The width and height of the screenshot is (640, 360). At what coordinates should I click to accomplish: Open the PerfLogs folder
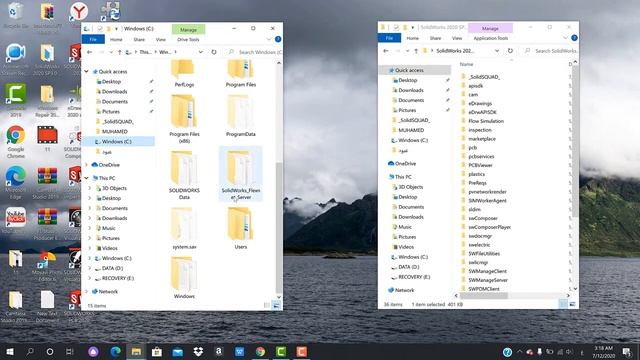184,73
